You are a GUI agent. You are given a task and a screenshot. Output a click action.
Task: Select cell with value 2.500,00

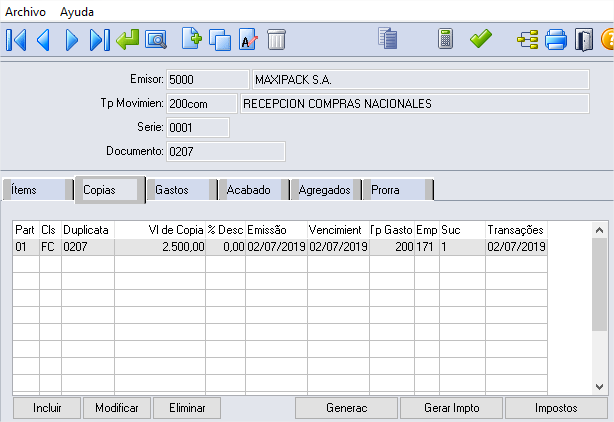160,247
